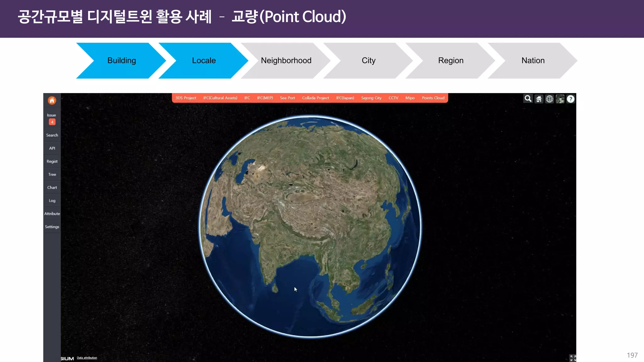Image resolution: width=644 pixels, height=362 pixels.
Task: Select the Sea Port tab
Action: click(287, 98)
